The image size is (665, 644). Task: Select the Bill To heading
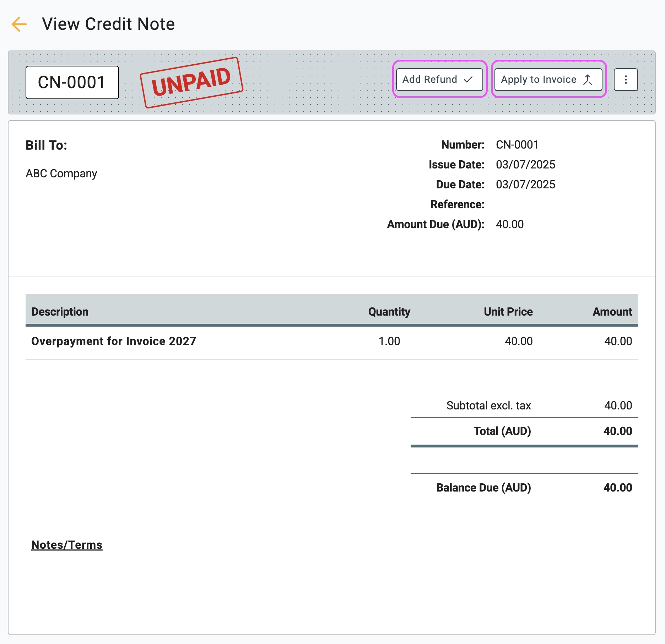tap(46, 145)
